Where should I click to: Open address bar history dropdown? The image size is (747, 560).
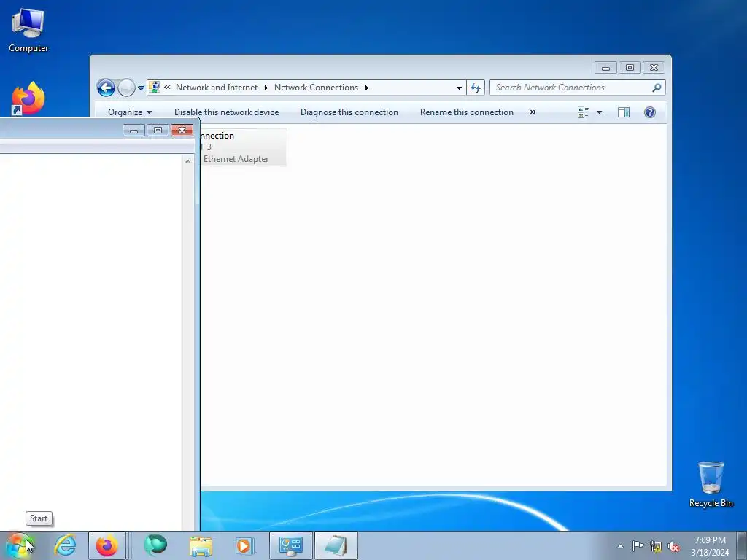(x=459, y=87)
